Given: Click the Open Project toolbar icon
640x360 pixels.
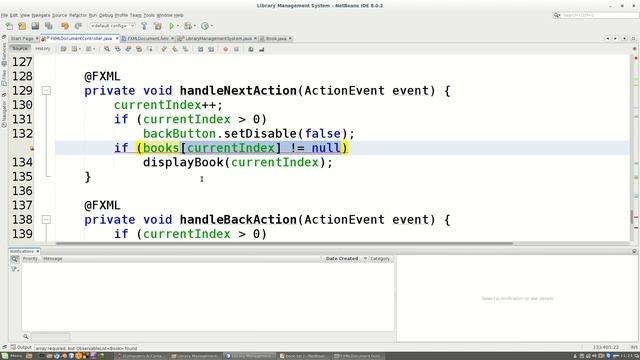Looking at the screenshot, I should pos(35,26).
